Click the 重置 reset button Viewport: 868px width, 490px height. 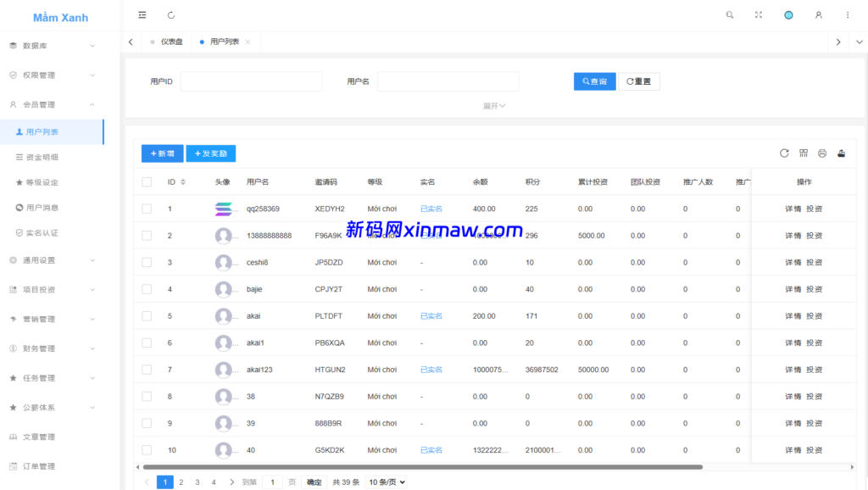pos(639,81)
